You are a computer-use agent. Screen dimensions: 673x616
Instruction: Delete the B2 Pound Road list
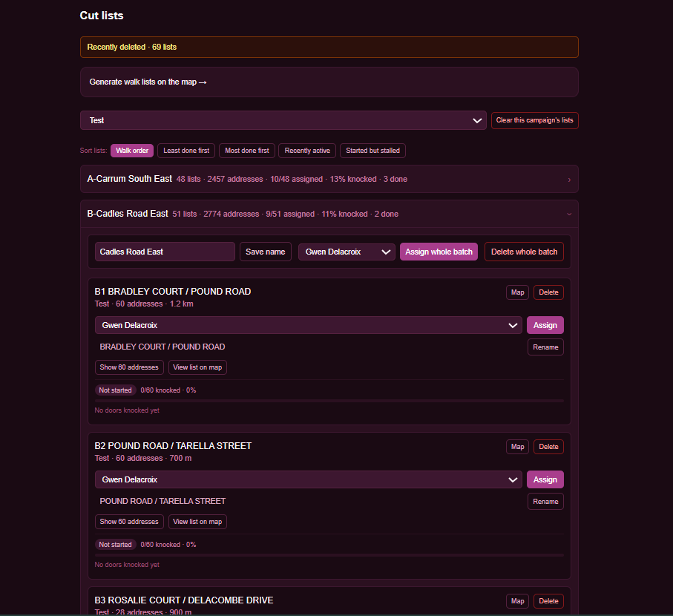[x=548, y=447]
